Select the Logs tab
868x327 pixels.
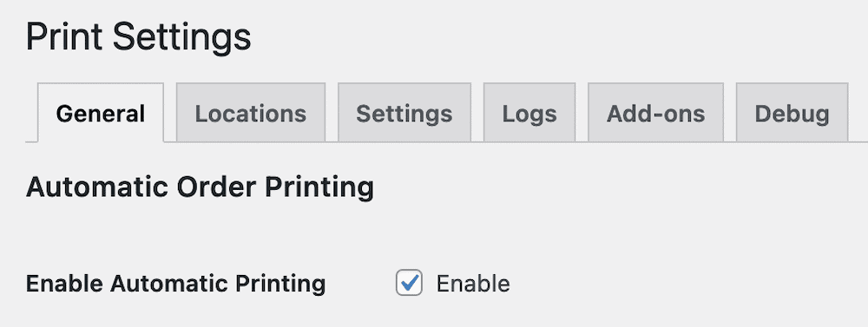[x=529, y=113]
